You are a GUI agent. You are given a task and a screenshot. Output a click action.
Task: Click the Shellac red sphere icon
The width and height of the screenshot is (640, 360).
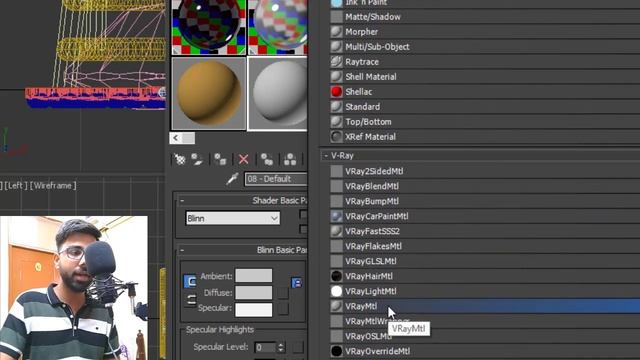(336, 92)
